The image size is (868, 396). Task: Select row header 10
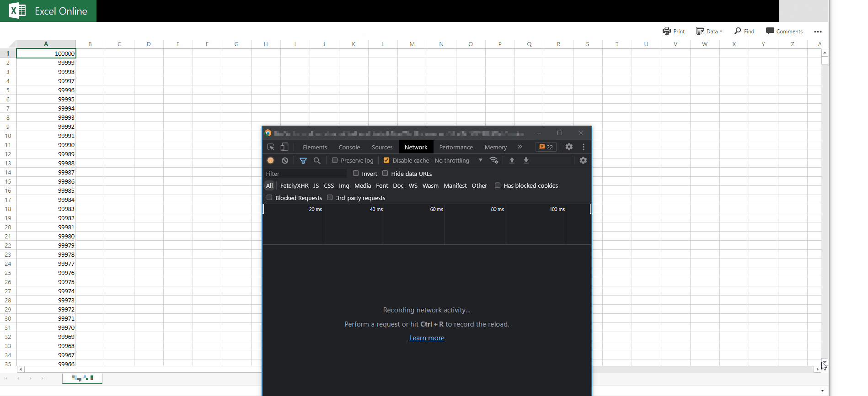(8, 136)
